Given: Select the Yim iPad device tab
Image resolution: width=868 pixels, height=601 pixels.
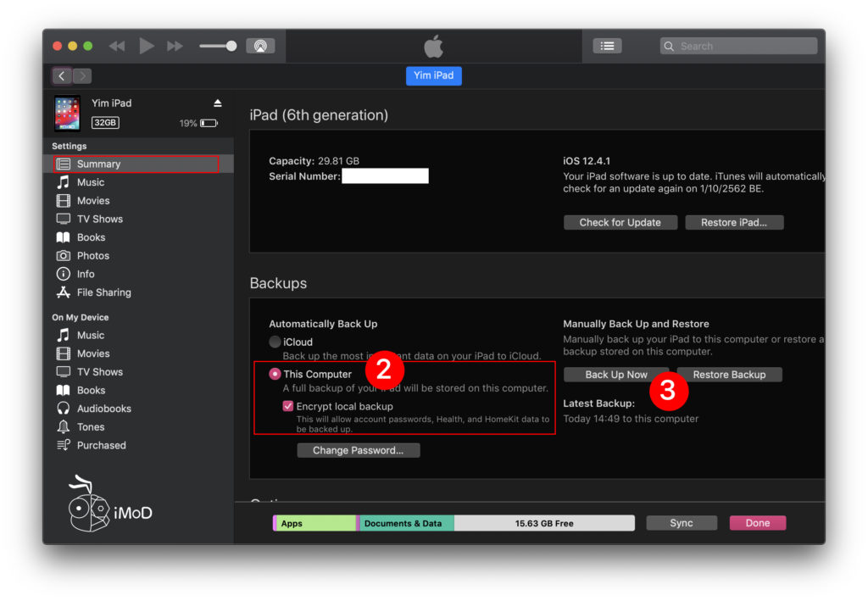Looking at the screenshot, I should 433,75.
